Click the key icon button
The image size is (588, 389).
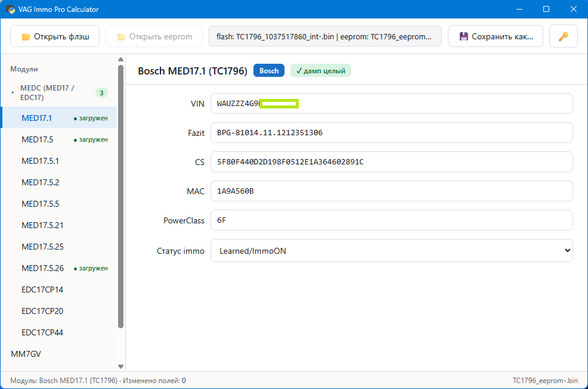pyautogui.click(x=563, y=36)
